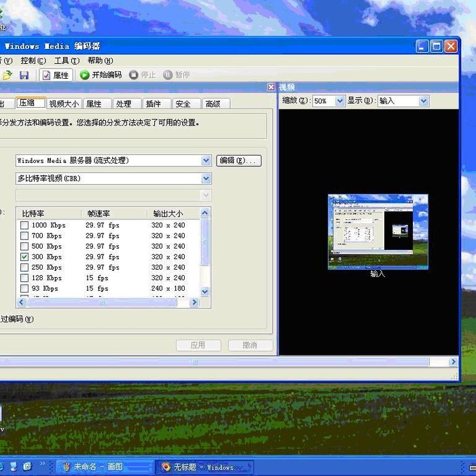Switch to the 安全 tab

click(186, 104)
